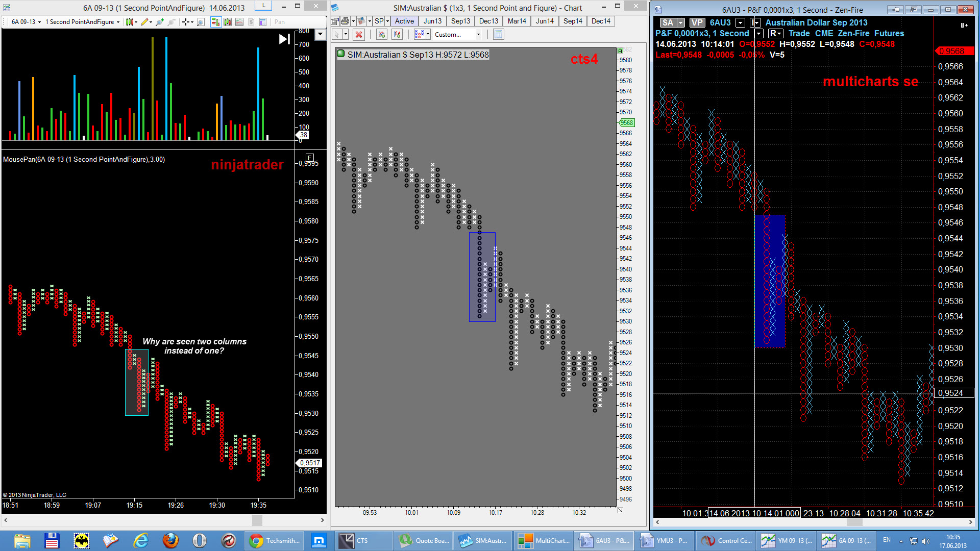Viewport: 980px width, 551px height.
Task: Click the VP toggle in MultiCharts status line
Action: (x=697, y=22)
